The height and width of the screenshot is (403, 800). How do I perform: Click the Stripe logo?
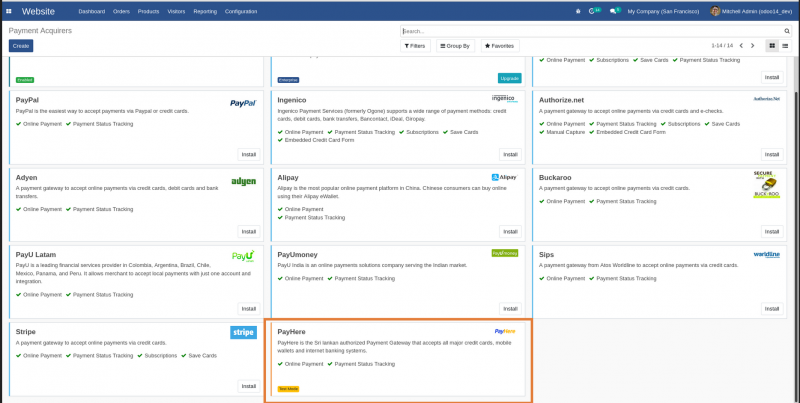pyautogui.click(x=243, y=333)
